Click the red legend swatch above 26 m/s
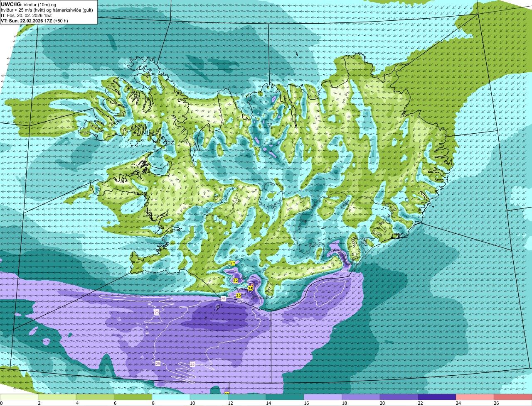Image resolution: width=532 pixels, height=406 pixels. (513, 397)
